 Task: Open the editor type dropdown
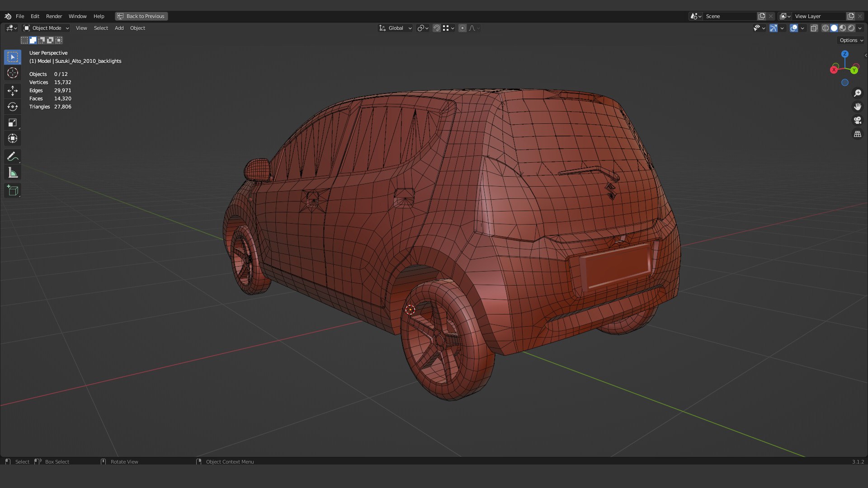point(12,28)
